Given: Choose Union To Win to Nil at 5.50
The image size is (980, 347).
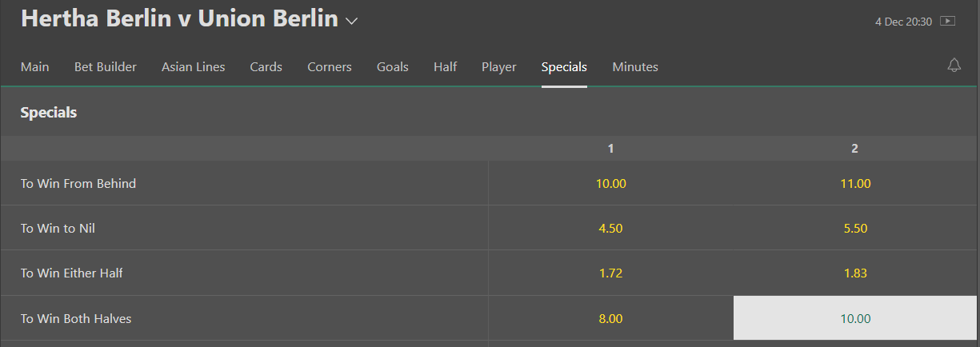Looking at the screenshot, I should [855, 229].
